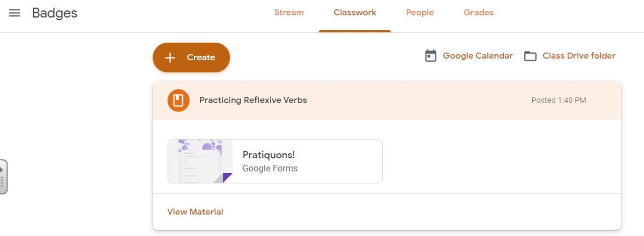Click the plus icon inside Create

[x=170, y=58]
